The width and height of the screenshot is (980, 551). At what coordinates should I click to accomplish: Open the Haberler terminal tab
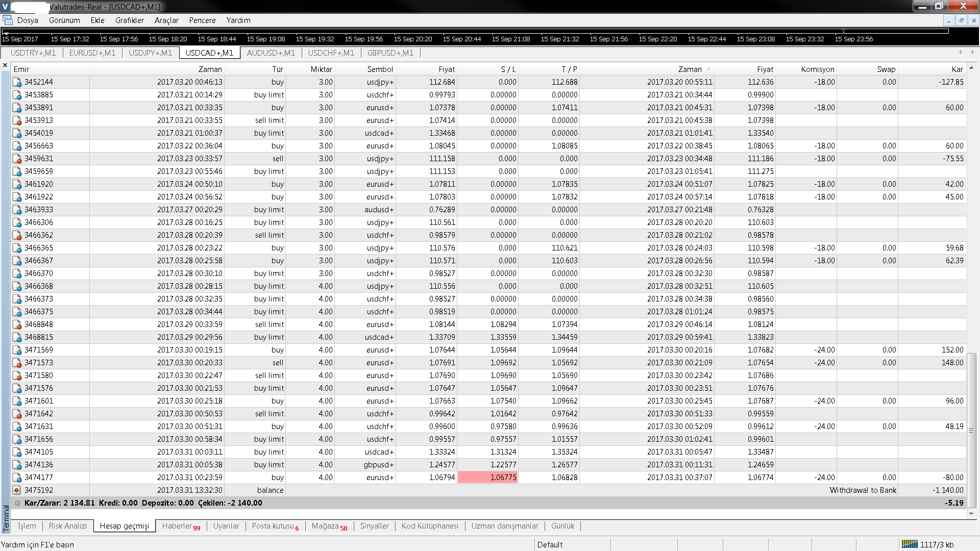coord(181,526)
